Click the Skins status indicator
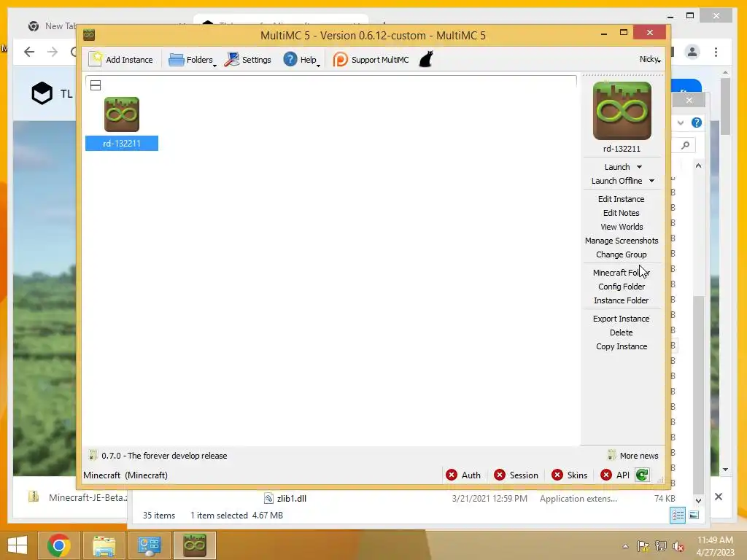The width and height of the screenshot is (747, 560). coord(569,475)
